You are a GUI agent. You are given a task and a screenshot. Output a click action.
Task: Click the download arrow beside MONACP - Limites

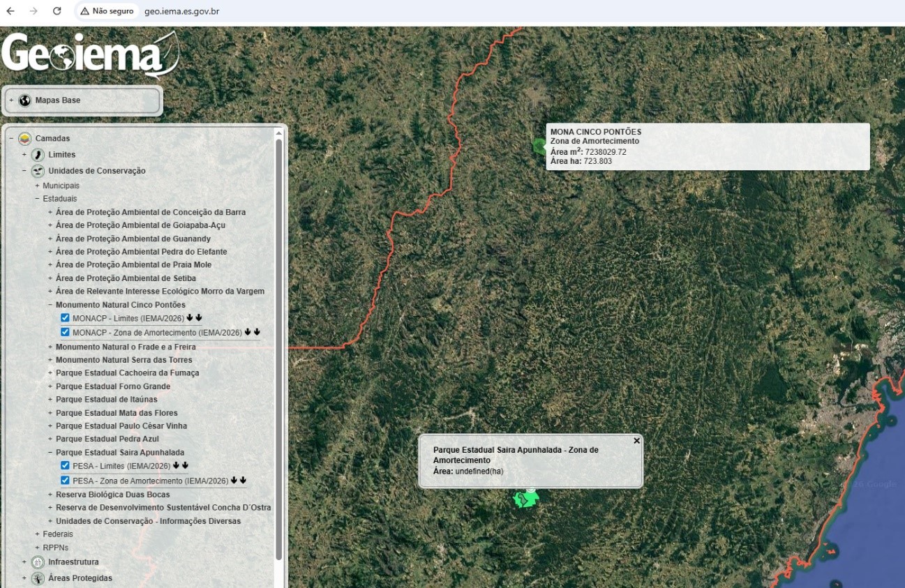click(190, 318)
